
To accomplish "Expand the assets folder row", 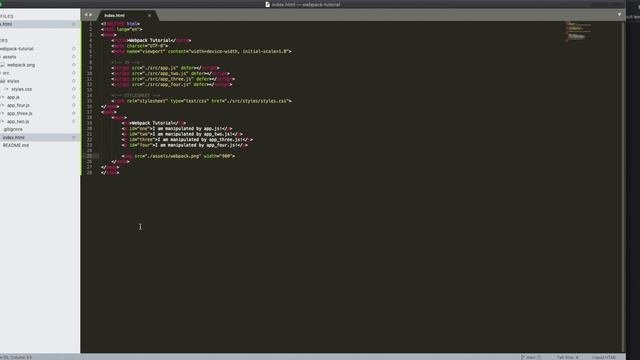I will click(9, 57).
